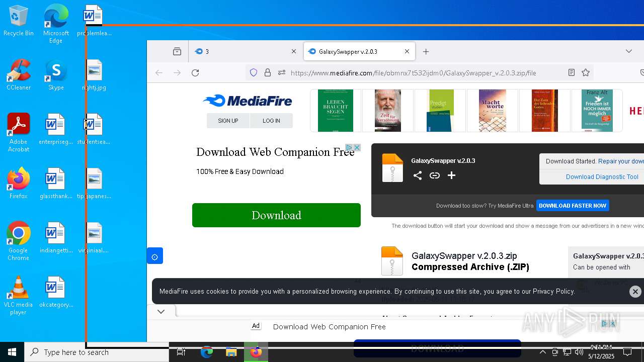
Task: Open Firefox desktop shortcut
Action: coord(19,184)
